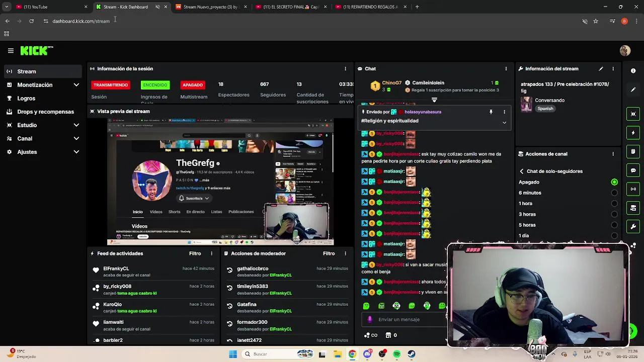Click Filtro in Feed de actividades
The height and width of the screenshot is (362, 644).
click(x=195, y=253)
